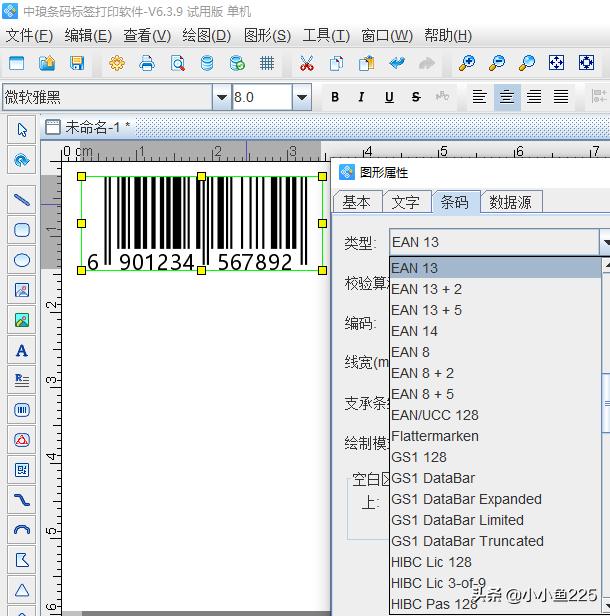Choose EAN 14 from type list
610x616 pixels.
496,331
